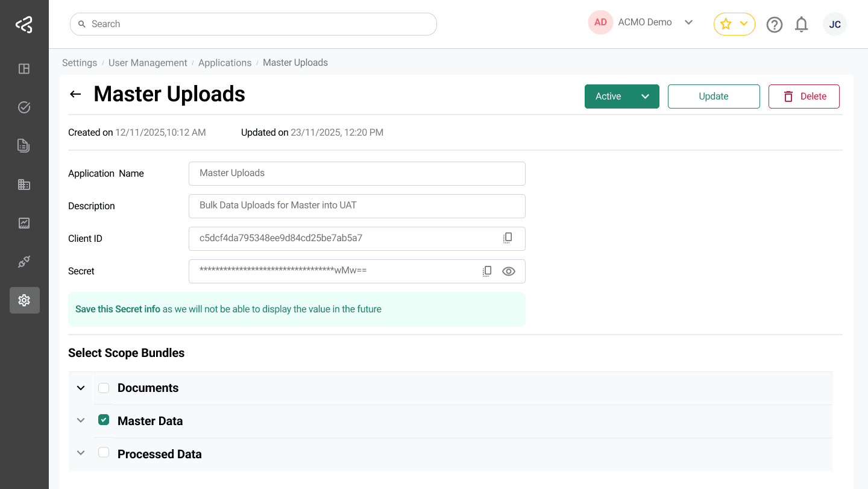Enable the Processed Data scope bundle

coord(103,453)
